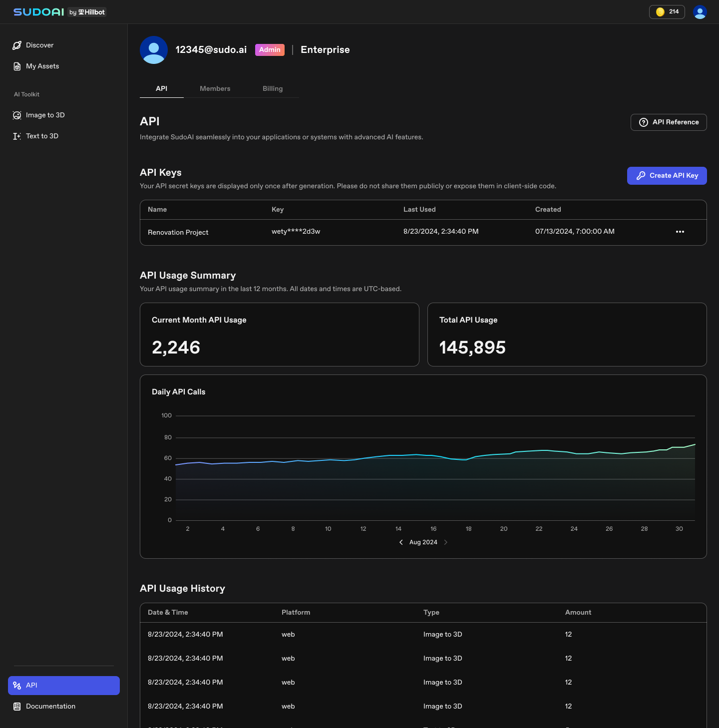Select API in the sidebar
719x728 pixels.
[x=64, y=686]
